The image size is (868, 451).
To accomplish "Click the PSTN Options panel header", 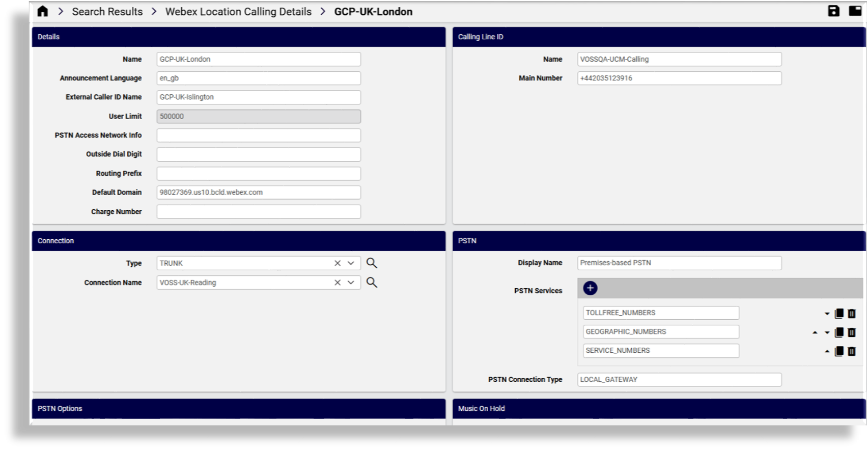I will point(239,408).
